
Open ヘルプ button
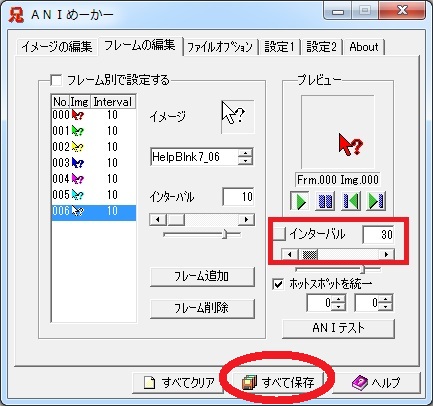[377, 383]
